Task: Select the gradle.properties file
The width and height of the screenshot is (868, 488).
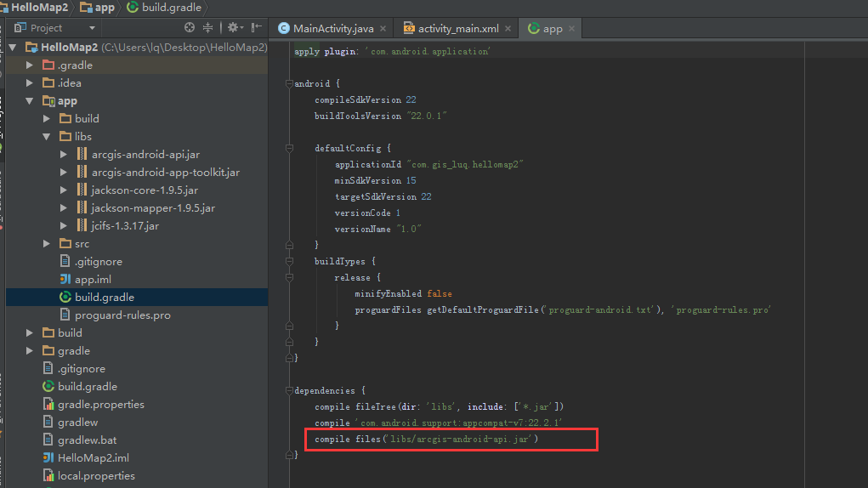Action: click(101, 405)
